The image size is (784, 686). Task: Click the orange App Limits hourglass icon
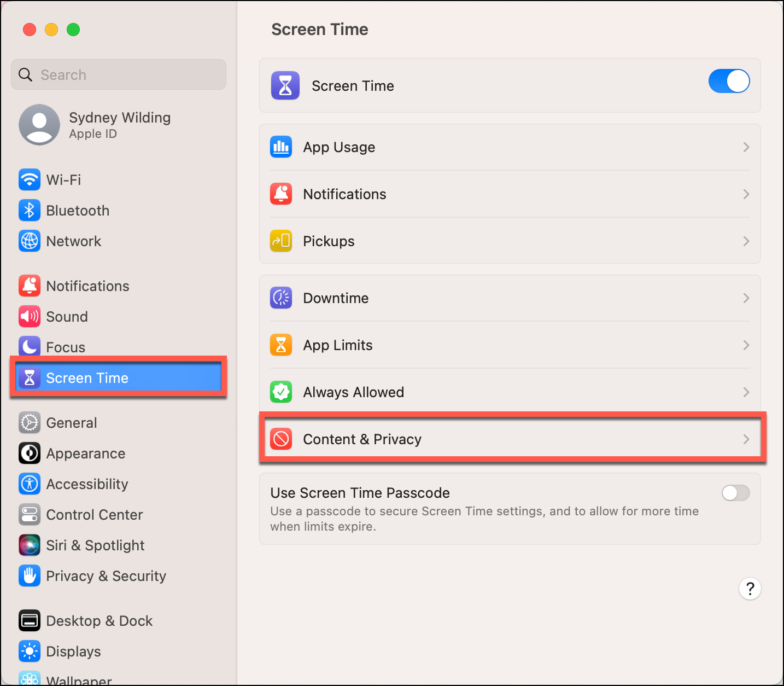(x=281, y=345)
